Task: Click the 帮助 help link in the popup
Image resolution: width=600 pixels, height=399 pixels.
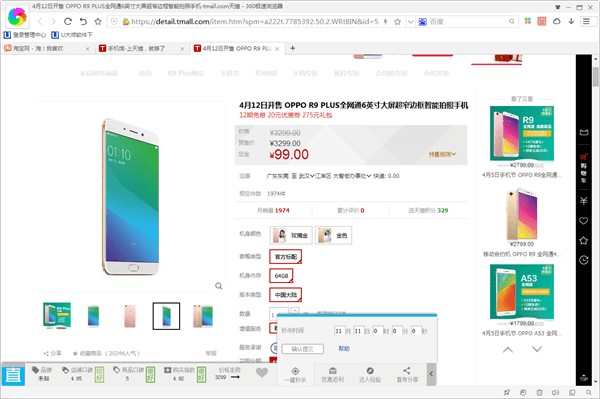Action: [344, 349]
